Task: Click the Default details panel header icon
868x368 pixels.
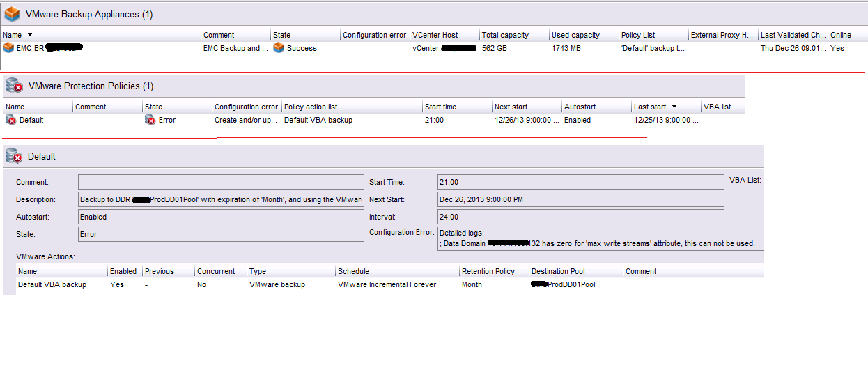Action: coord(14,157)
